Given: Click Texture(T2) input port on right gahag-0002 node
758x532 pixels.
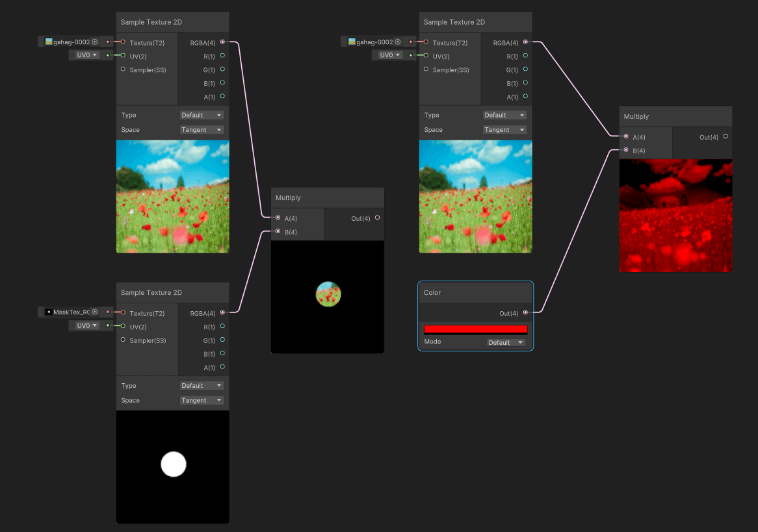Looking at the screenshot, I should pos(426,42).
